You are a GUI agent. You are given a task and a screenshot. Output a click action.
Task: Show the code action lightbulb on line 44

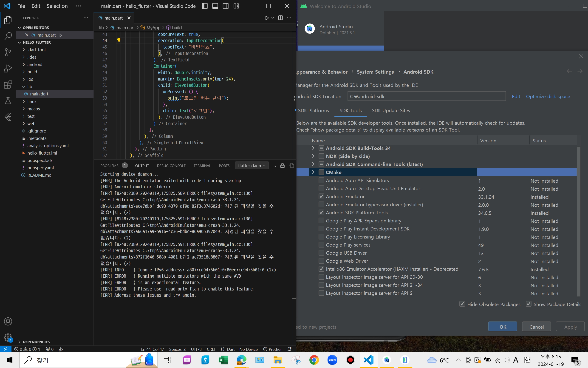(x=119, y=40)
